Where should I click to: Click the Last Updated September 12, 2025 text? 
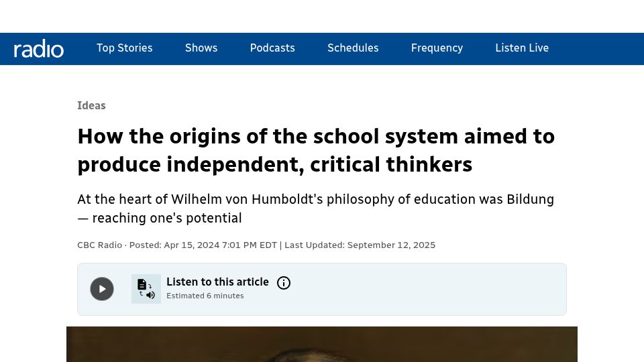[x=360, y=245]
